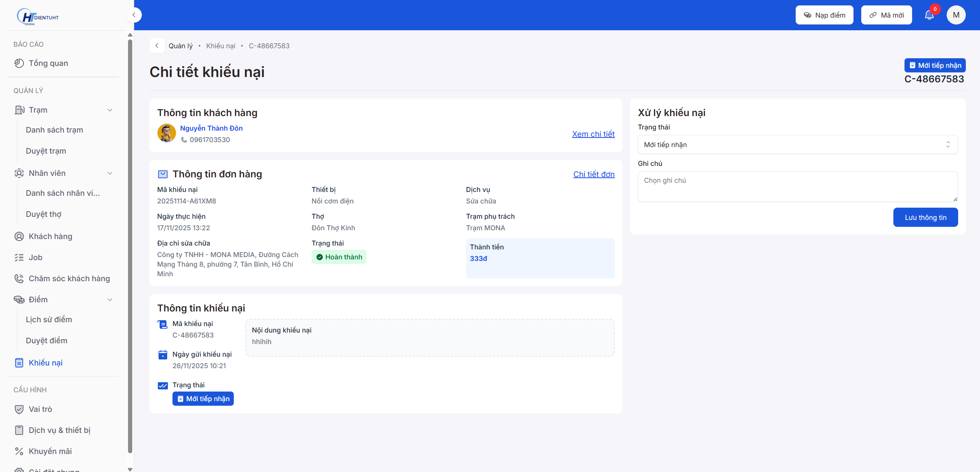Open user avatar M menu
The height and width of the screenshot is (472, 980).
tap(956, 15)
